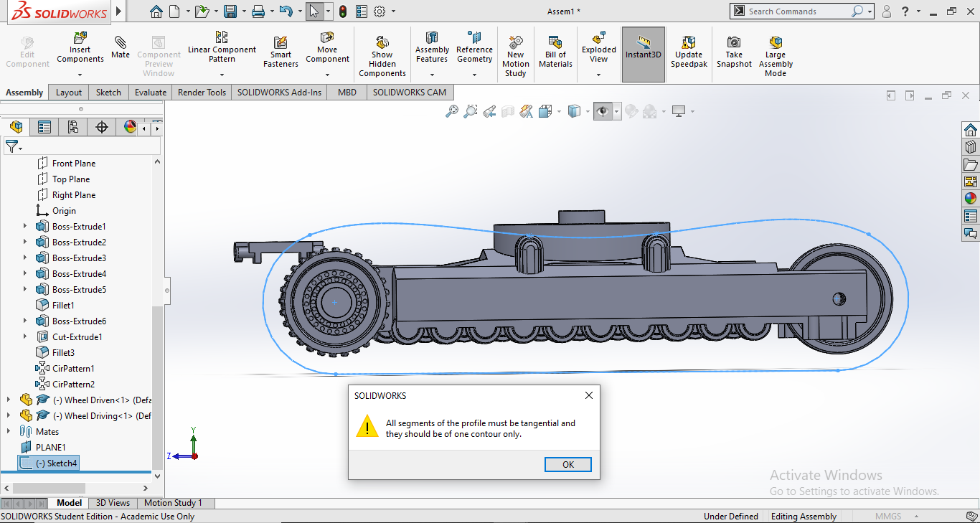Click the Rebuild traffic light icon

click(x=342, y=11)
